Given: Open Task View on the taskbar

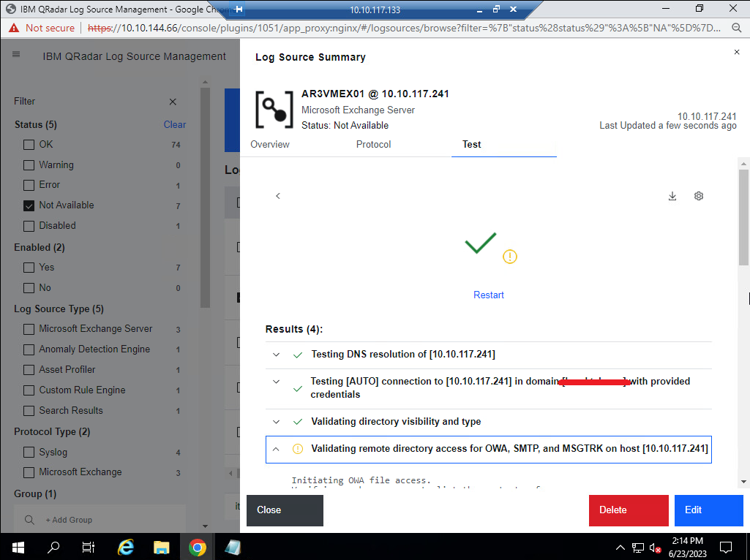Looking at the screenshot, I should [89, 547].
